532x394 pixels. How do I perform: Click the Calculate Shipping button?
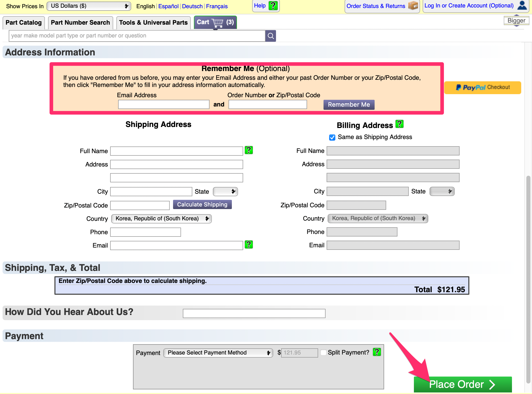tap(202, 205)
